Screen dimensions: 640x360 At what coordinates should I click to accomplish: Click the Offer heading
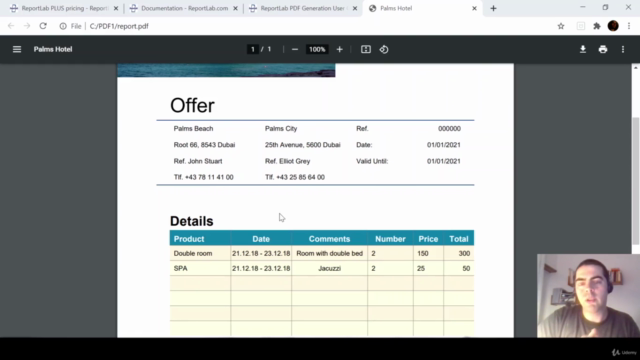coord(192,106)
